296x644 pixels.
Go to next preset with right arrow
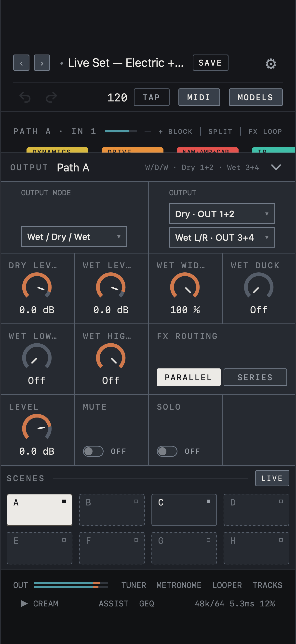tap(42, 63)
